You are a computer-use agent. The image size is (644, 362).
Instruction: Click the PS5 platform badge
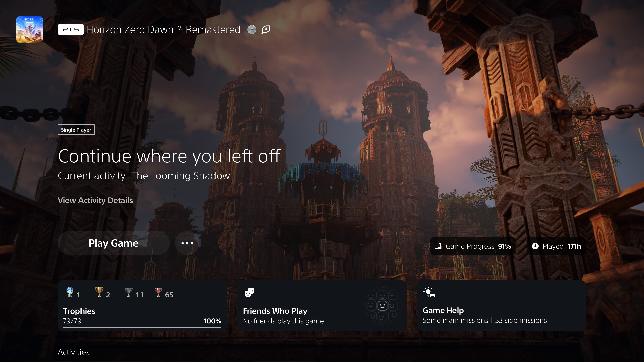tap(71, 29)
